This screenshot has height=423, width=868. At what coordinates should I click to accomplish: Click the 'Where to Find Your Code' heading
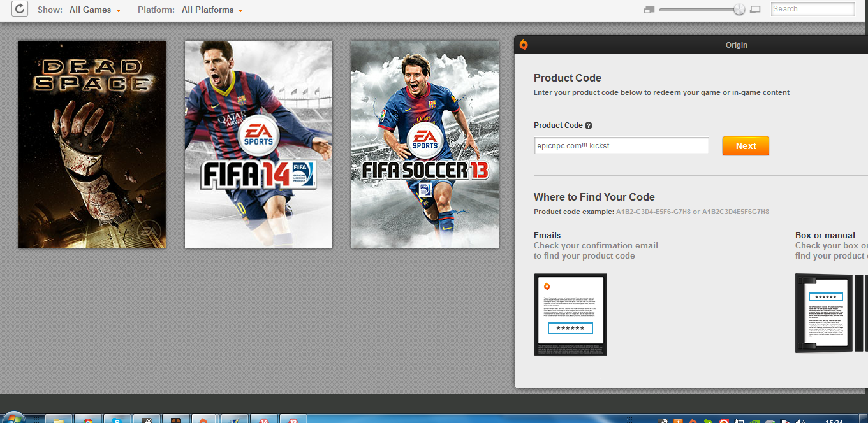[594, 197]
